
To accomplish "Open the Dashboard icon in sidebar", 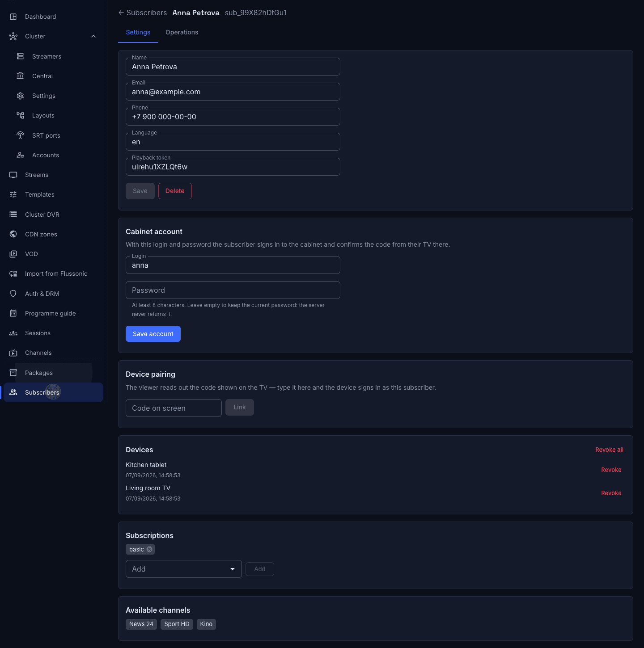I will 13,17.
